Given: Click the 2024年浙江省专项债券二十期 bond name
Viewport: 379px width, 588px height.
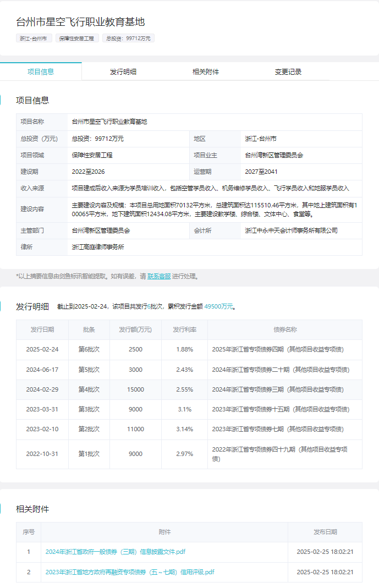Looking at the screenshot, I should point(280,370).
